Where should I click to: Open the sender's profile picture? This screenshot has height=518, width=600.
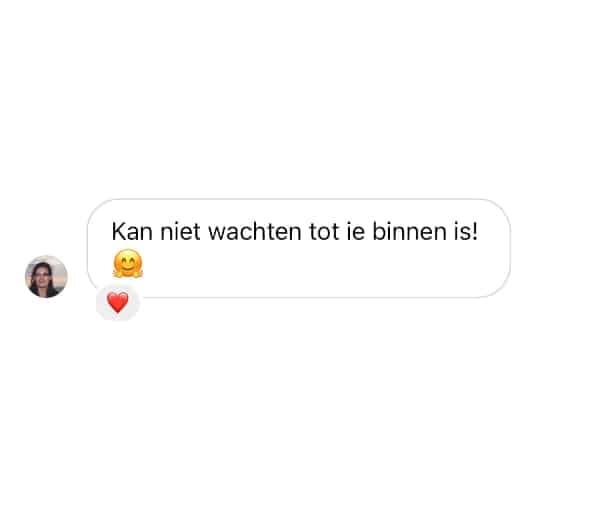click(46, 277)
